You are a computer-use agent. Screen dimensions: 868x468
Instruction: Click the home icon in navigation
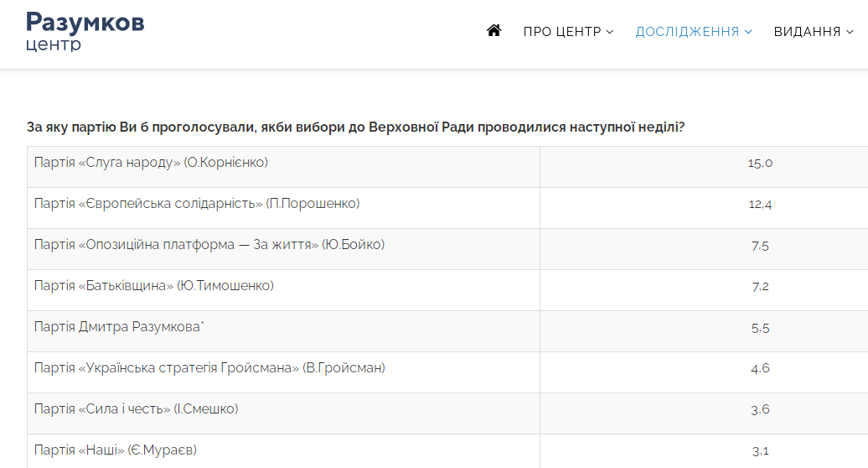click(x=493, y=30)
